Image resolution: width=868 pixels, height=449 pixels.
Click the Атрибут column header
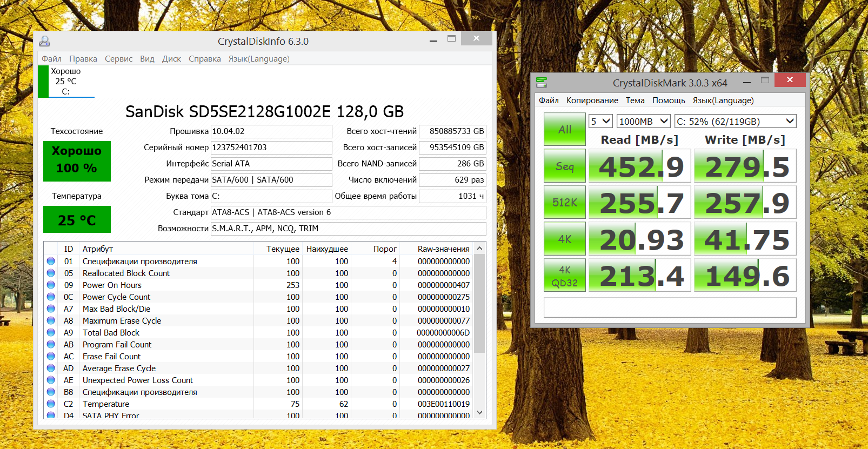167,249
